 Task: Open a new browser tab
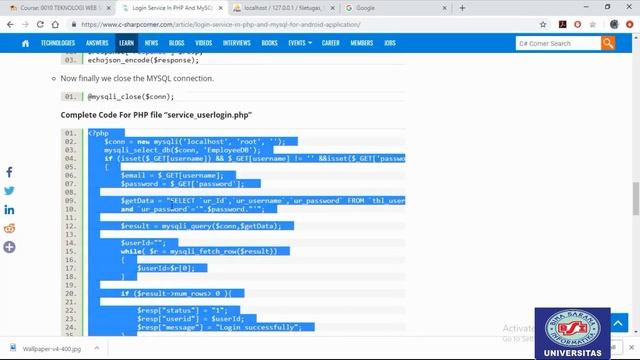click(x=462, y=8)
